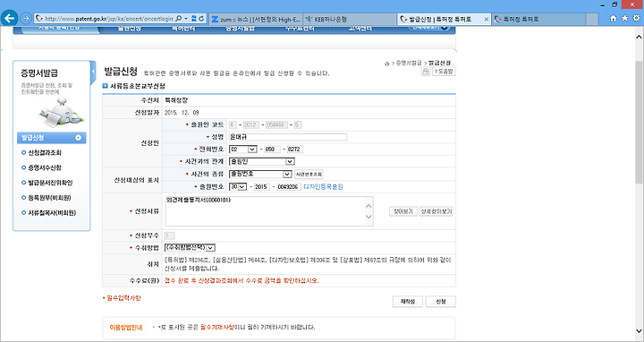Viewport: 644px width, 342px height.
Task: Click the 출원번호 year field 2015
Action: click(262, 186)
